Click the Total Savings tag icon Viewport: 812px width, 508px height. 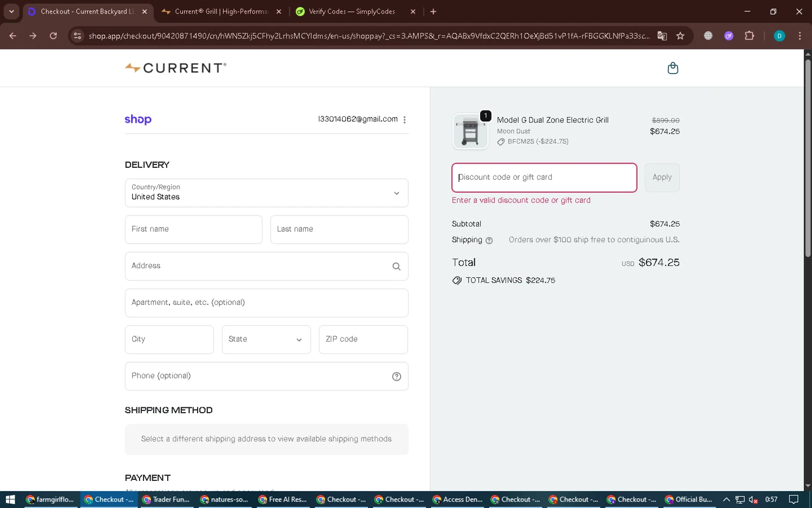457,281
